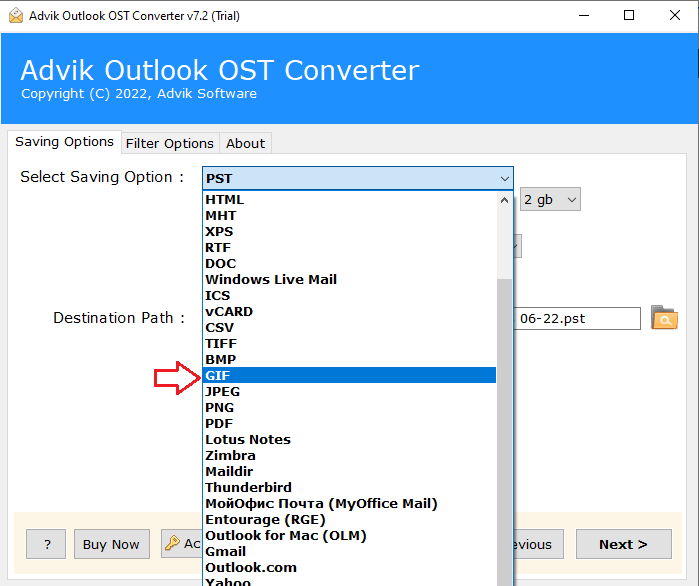Select Lotus Notes in the list
Viewport: 699px width, 586px height.
click(x=350, y=439)
